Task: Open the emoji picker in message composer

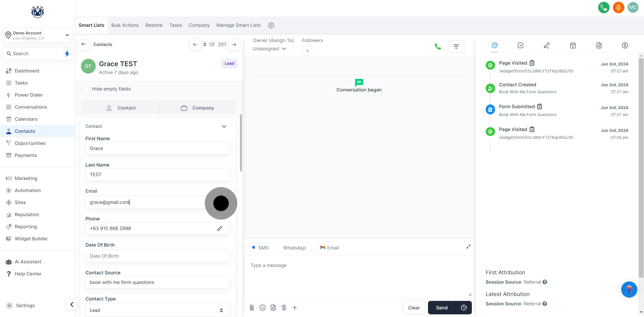Action: 263,308
